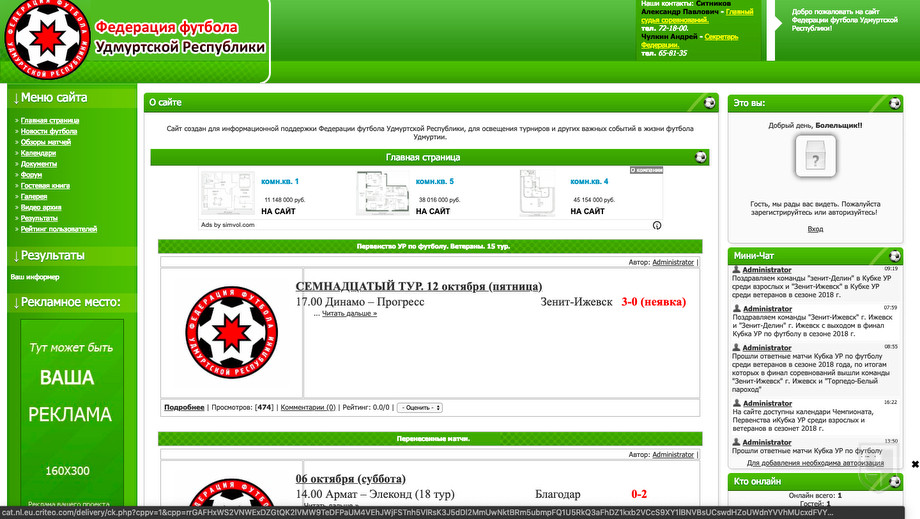Click the soccer ball icon in 'Главная страница' bar
Viewport: 920px width, 519px height.
tap(701, 157)
